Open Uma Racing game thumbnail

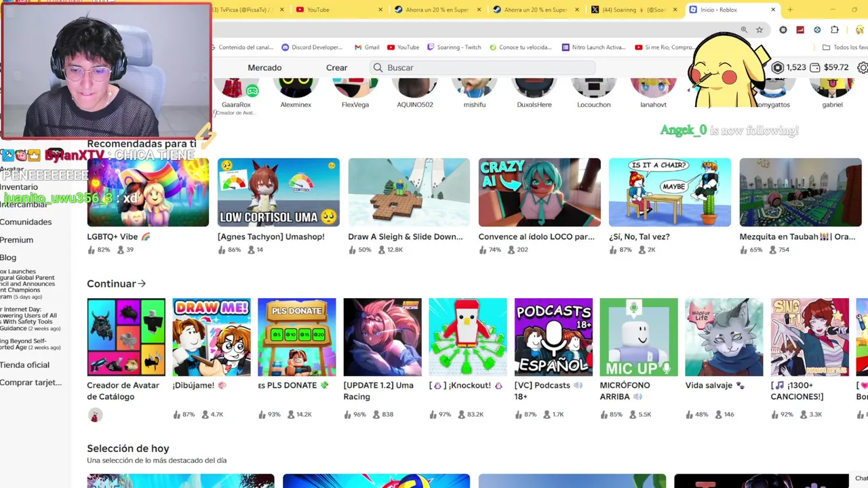point(382,337)
